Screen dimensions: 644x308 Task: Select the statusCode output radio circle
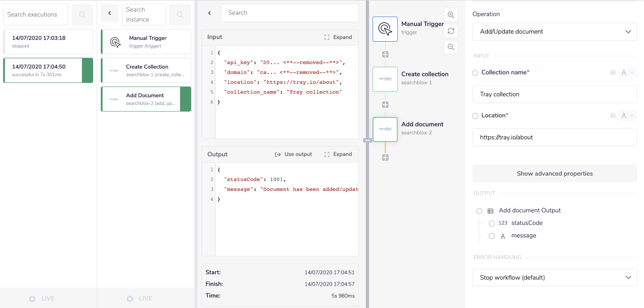pyautogui.click(x=492, y=223)
